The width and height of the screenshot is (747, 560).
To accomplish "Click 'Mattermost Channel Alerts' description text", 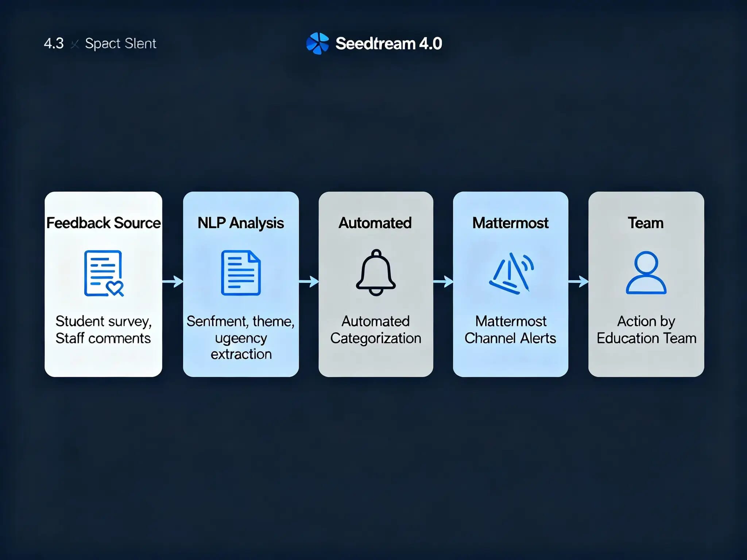I will click(x=510, y=330).
